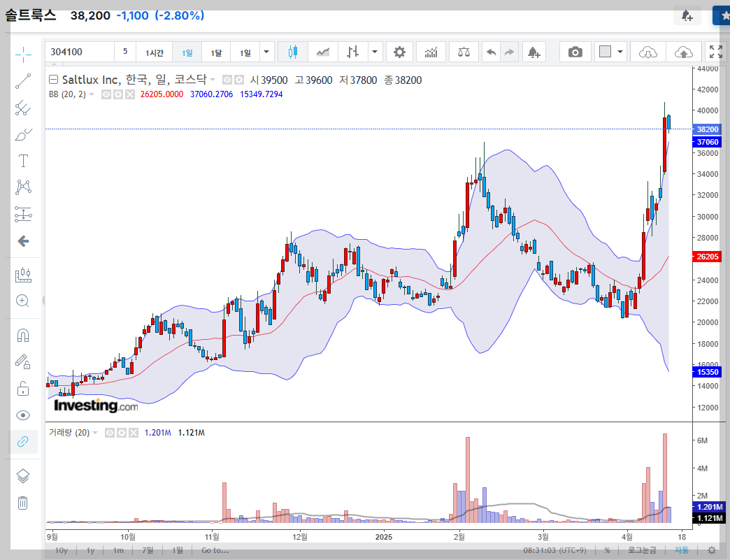Select the pitchfork drawing tool
The image size is (730, 560).
tap(23, 108)
